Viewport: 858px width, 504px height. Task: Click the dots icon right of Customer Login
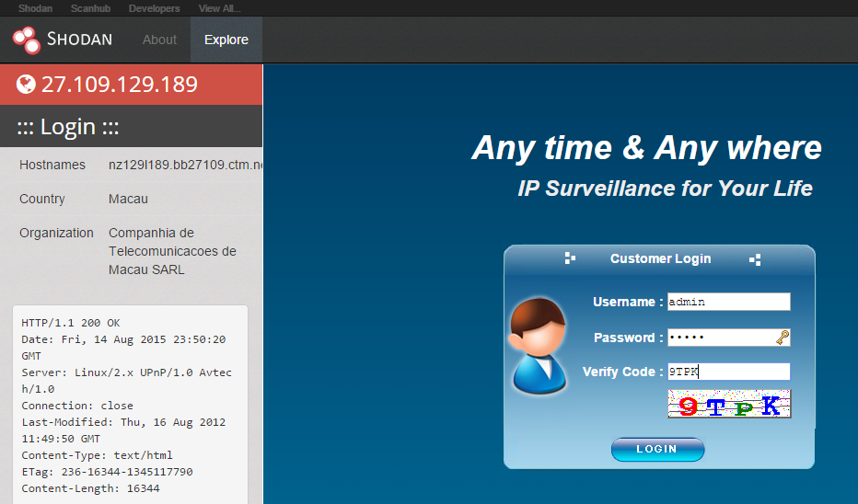pos(755,259)
